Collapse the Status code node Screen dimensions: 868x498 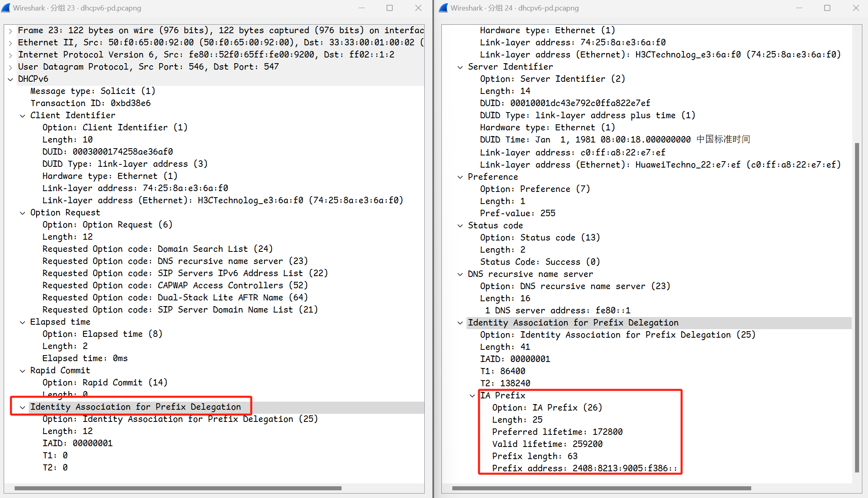(x=460, y=226)
